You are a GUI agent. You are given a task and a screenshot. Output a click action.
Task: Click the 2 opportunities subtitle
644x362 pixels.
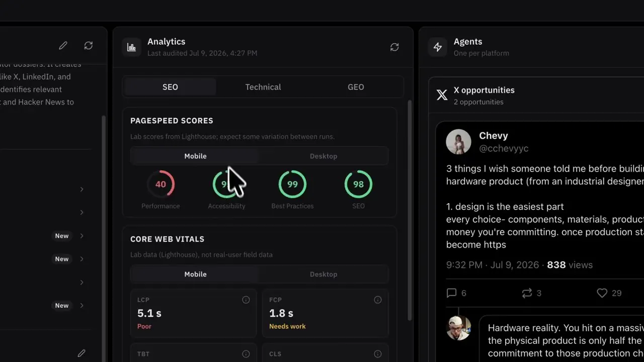[478, 102]
